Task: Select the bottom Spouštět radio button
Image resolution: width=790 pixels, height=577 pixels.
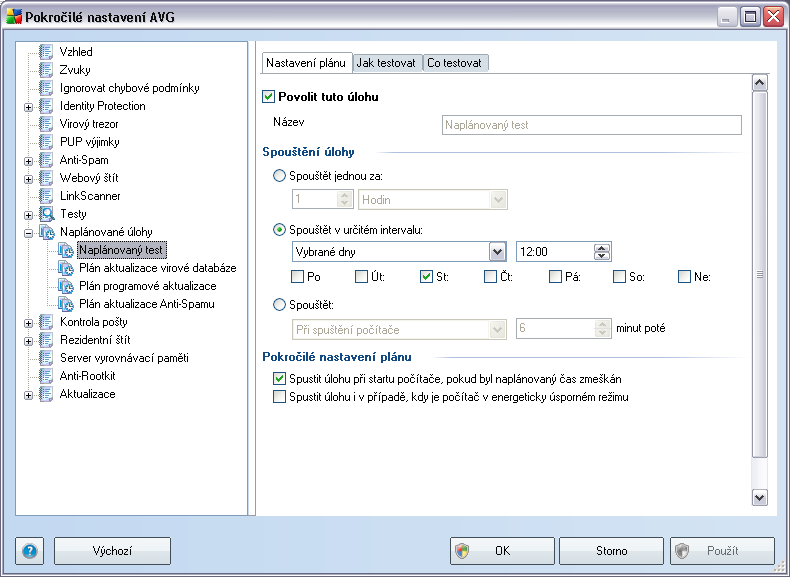Action: click(x=279, y=305)
